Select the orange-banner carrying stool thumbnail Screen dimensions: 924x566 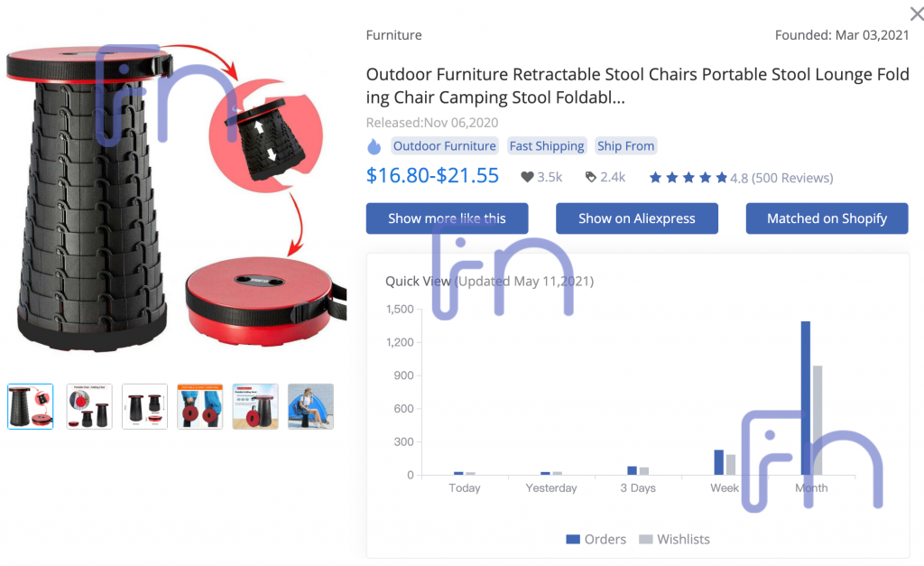[199, 406]
